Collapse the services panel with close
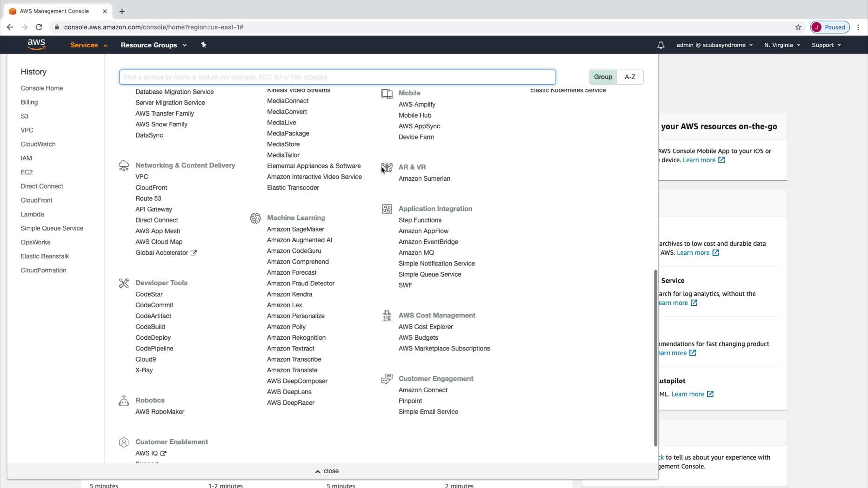868x488 pixels. click(x=327, y=471)
